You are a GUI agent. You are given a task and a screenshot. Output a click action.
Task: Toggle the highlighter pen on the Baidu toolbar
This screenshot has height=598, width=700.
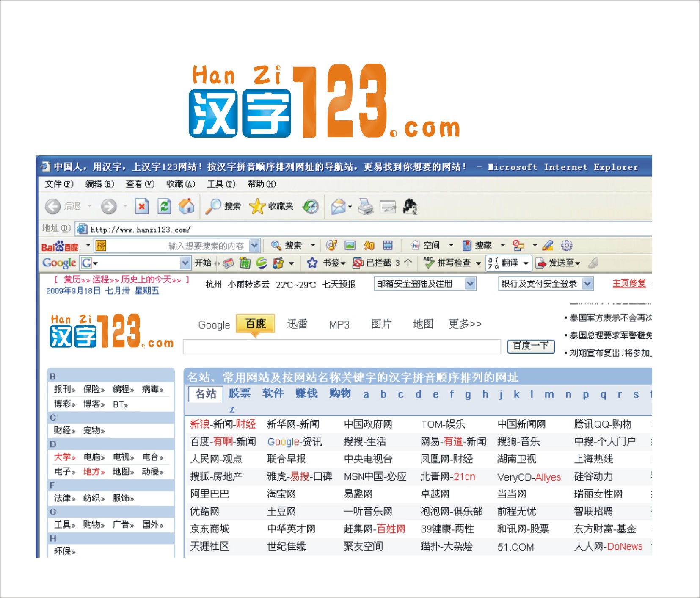(548, 245)
